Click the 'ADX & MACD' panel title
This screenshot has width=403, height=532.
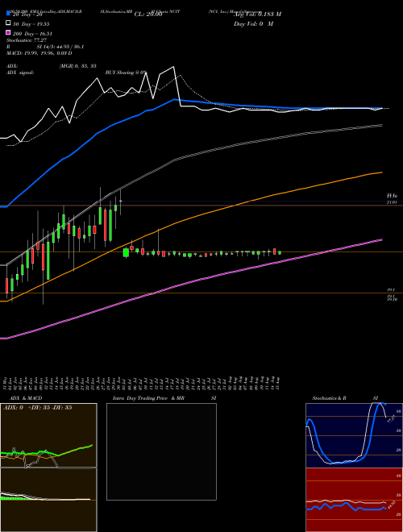click(x=26, y=398)
